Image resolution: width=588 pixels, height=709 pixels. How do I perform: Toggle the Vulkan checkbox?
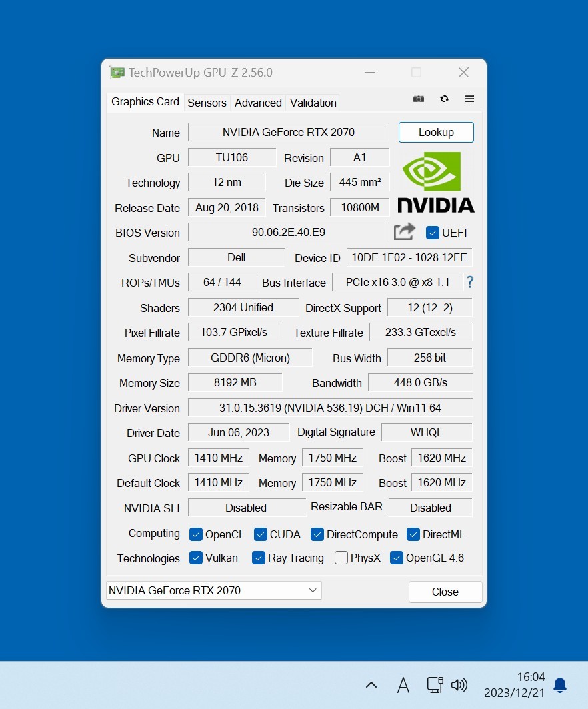click(196, 558)
